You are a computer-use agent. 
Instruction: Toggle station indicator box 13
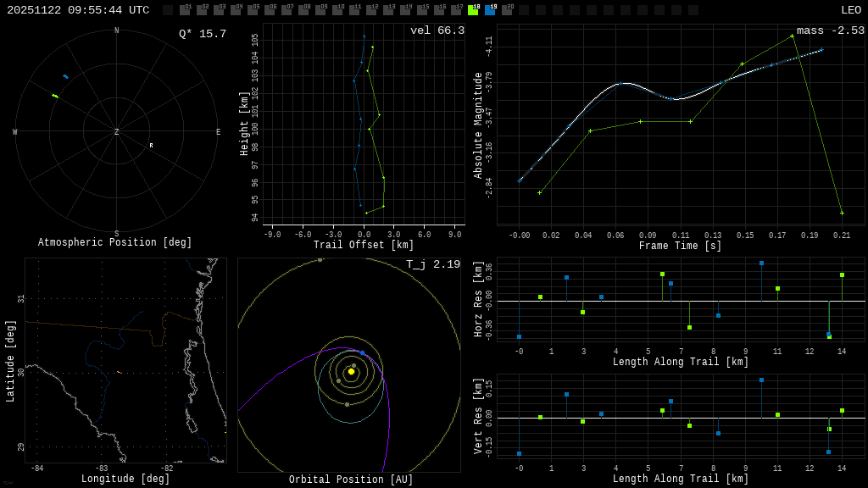click(388, 10)
